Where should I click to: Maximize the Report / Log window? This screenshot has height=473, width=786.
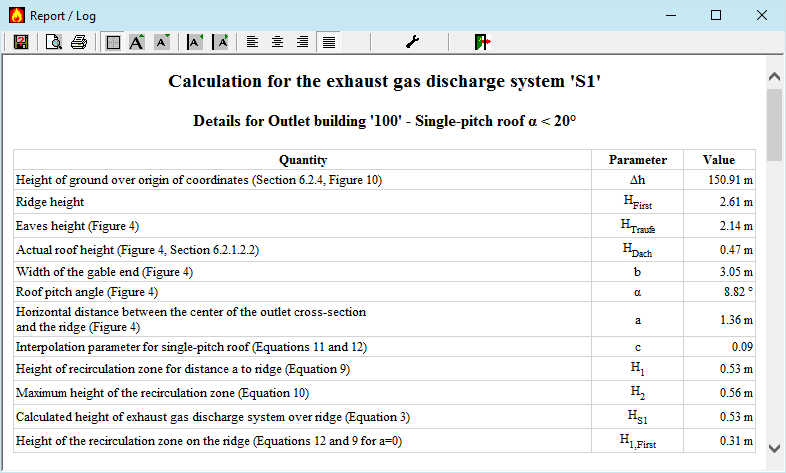click(x=716, y=15)
